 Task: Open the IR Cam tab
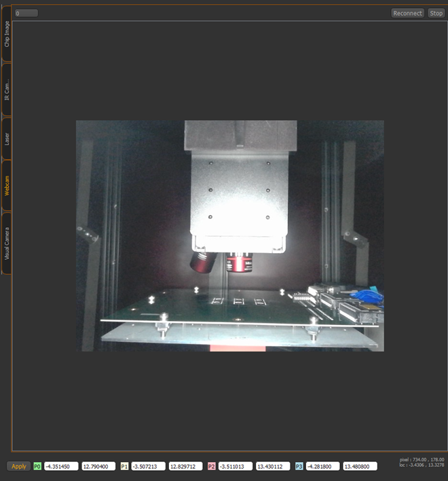6,89
